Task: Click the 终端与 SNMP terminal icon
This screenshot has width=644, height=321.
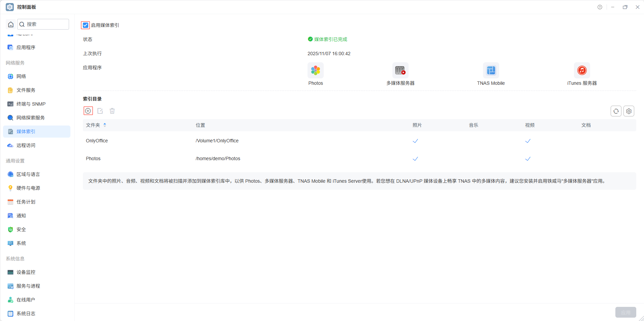Action: click(x=10, y=104)
